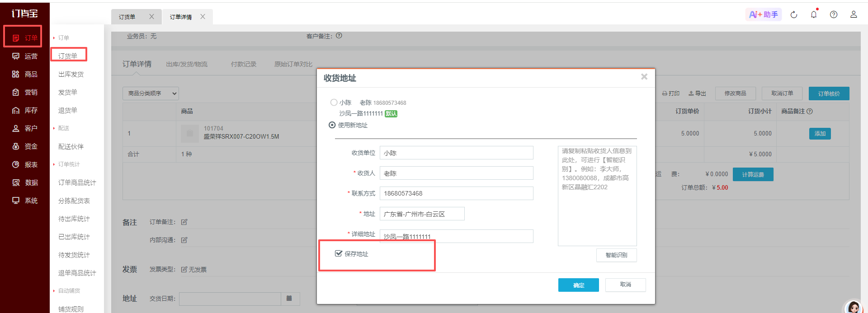Screen dimensions: 868x313
Task: Open the 报表 sidebar section
Action: 25,164
